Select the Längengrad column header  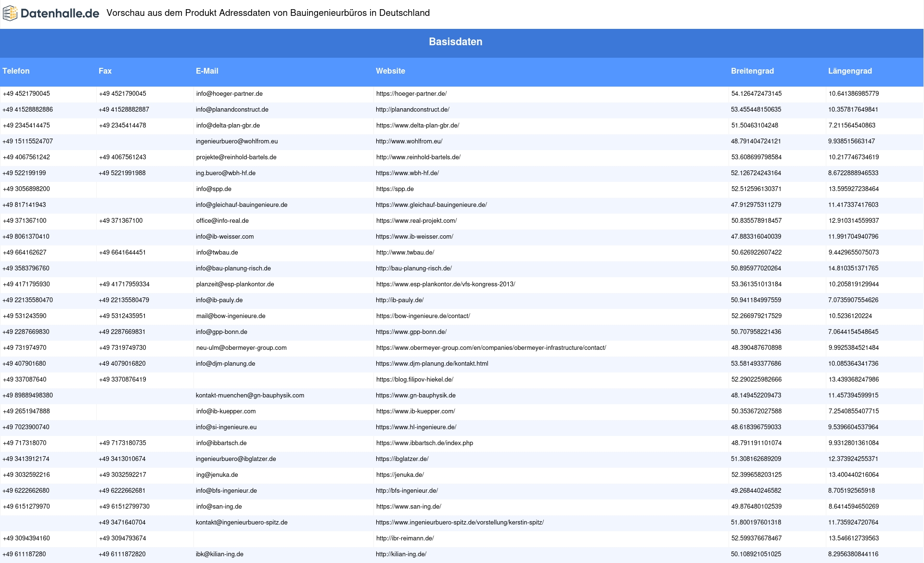tap(850, 71)
